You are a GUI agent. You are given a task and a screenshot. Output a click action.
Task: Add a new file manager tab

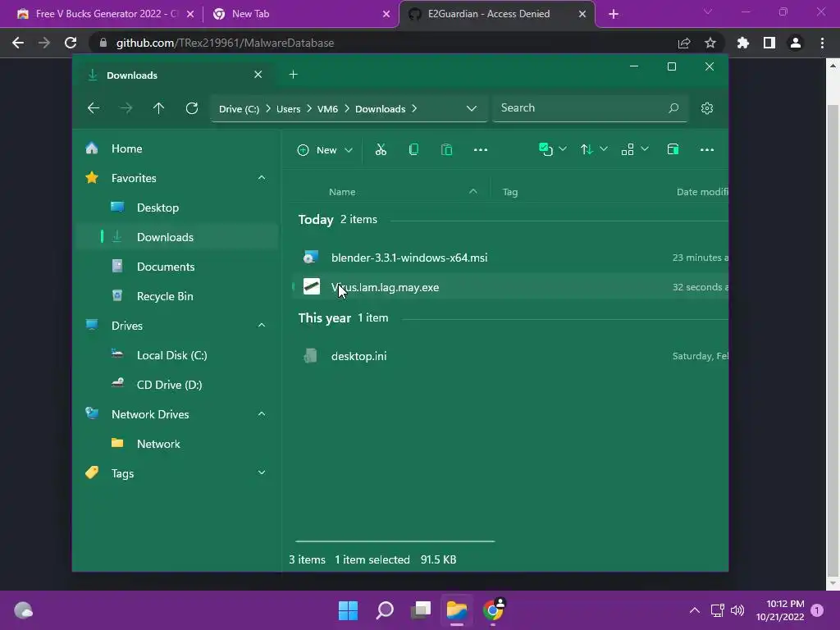[293, 75]
